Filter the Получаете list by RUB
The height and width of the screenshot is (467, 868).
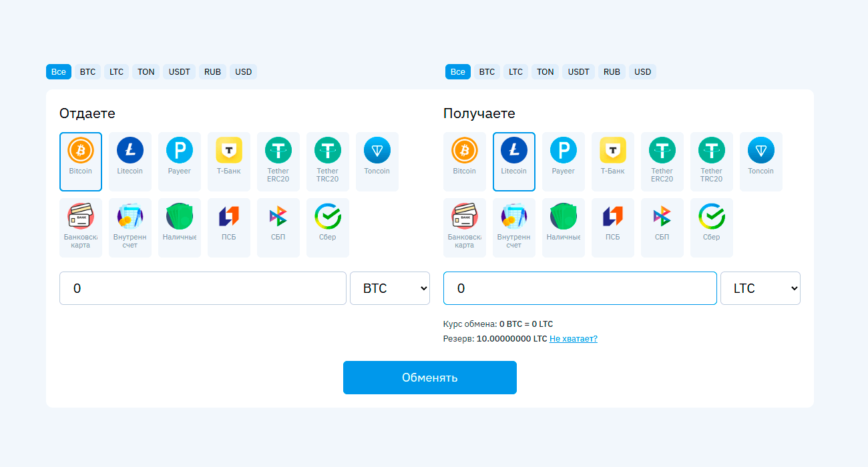pyautogui.click(x=612, y=72)
